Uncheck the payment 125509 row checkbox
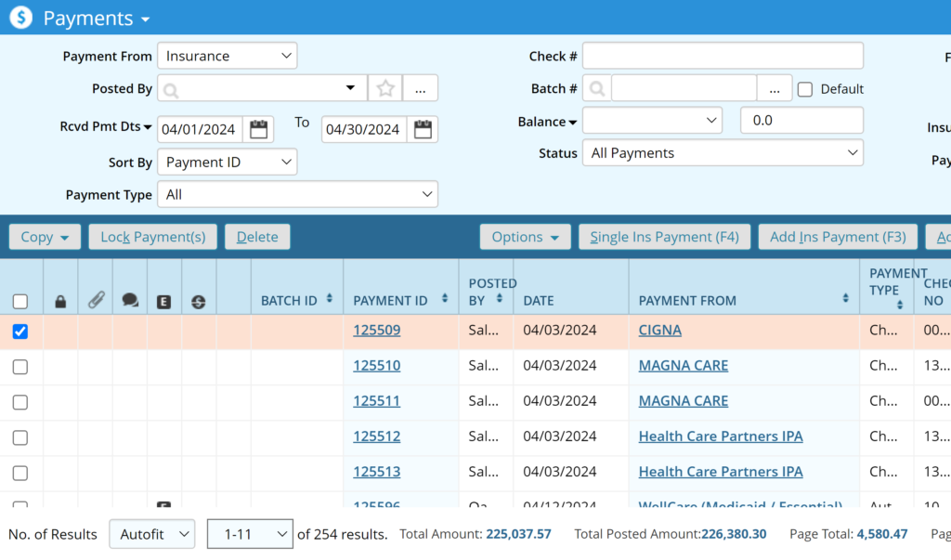This screenshot has width=951, height=560. [20, 332]
